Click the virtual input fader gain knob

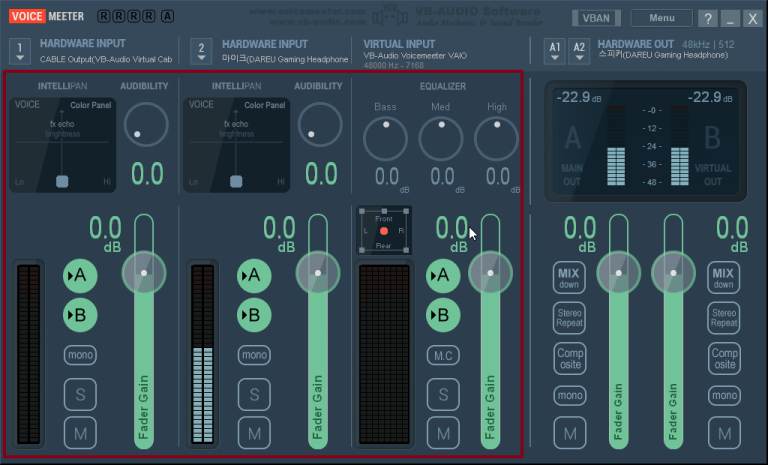[x=490, y=273]
